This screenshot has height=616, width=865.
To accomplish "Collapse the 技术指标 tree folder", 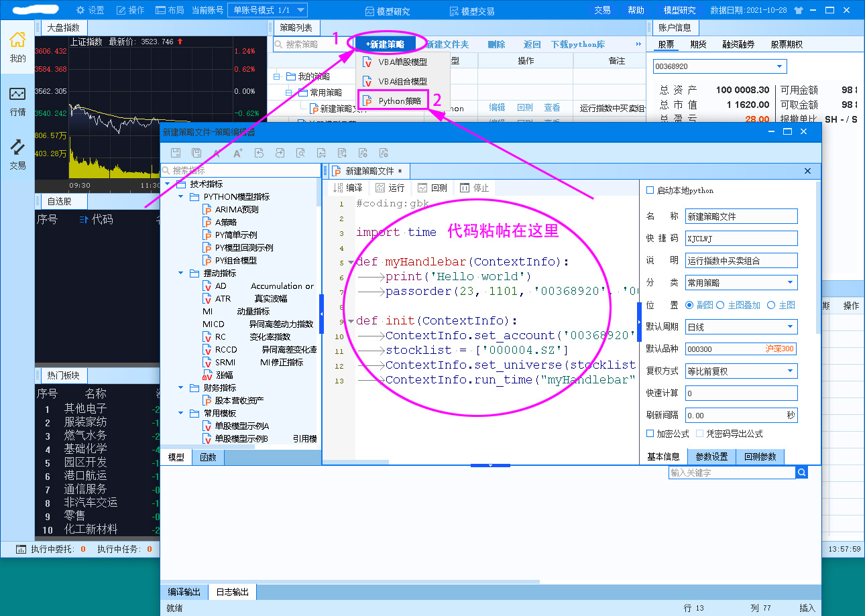I will 168,184.
